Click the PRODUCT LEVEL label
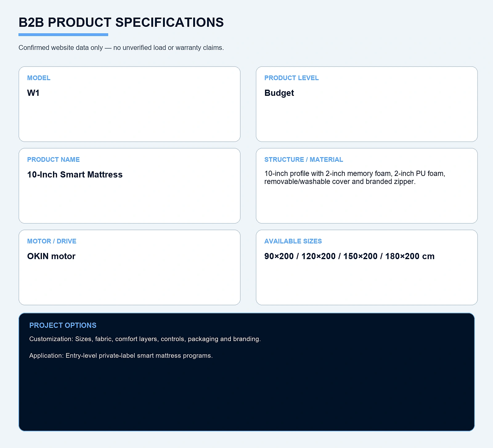This screenshot has width=493, height=448. click(291, 78)
